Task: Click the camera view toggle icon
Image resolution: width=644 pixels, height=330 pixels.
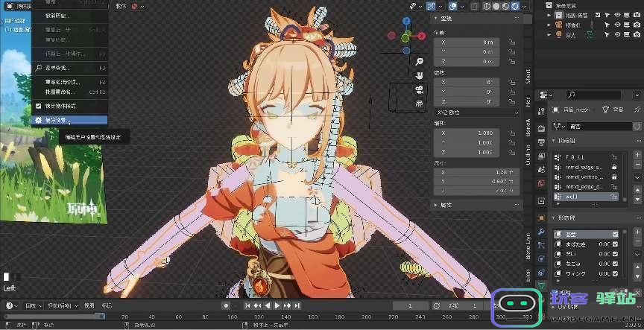Action: [420, 89]
